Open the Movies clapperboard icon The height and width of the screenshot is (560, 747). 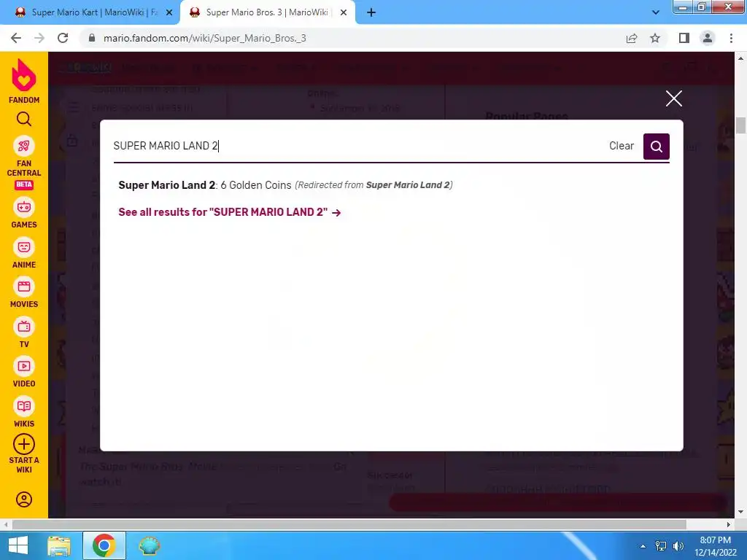(24, 287)
